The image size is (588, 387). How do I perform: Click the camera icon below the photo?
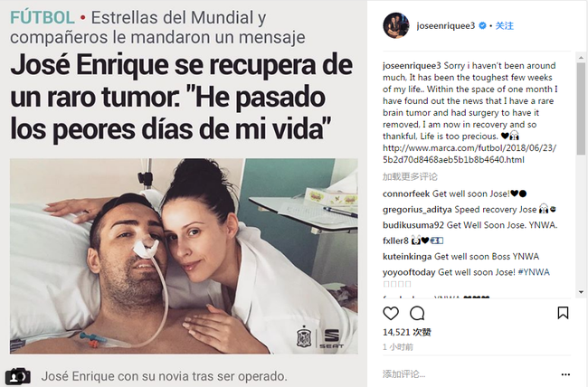[x=17, y=376]
